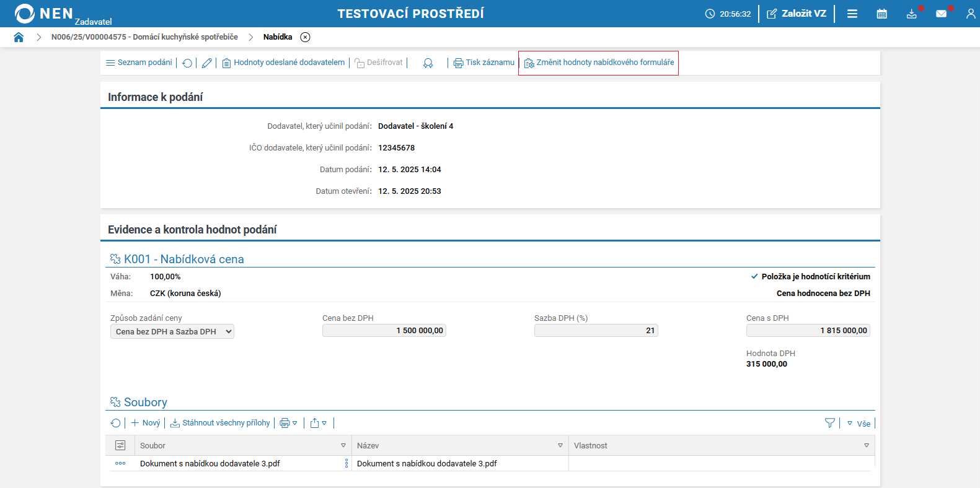The image size is (980, 488).
Task: Click the Cena bez DPH field
Action: point(384,331)
